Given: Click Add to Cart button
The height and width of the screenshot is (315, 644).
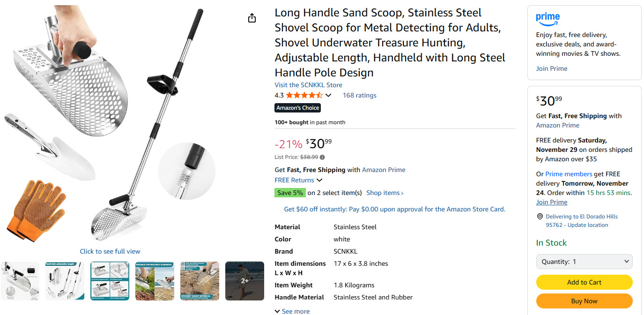Looking at the screenshot, I should [584, 282].
